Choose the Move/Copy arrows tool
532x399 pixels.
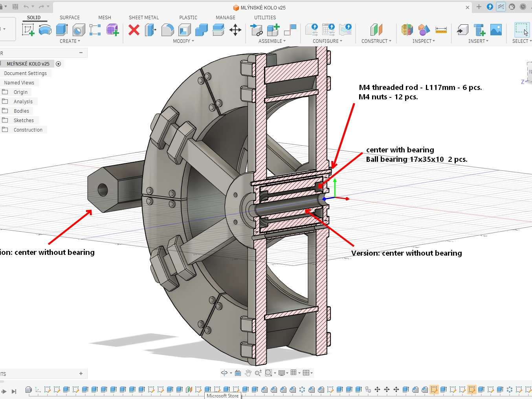[235, 30]
